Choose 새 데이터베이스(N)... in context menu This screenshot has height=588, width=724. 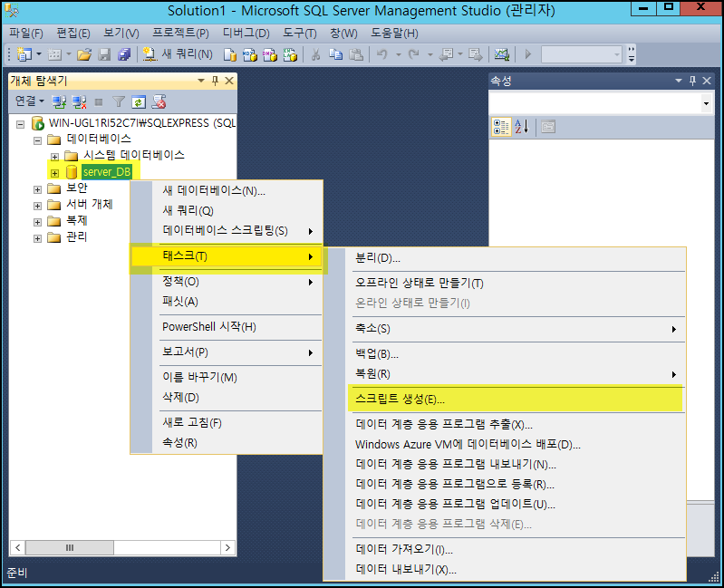[227, 190]
